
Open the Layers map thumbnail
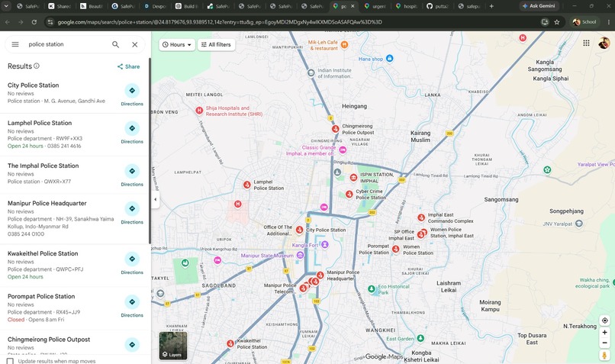coord(173,346)
